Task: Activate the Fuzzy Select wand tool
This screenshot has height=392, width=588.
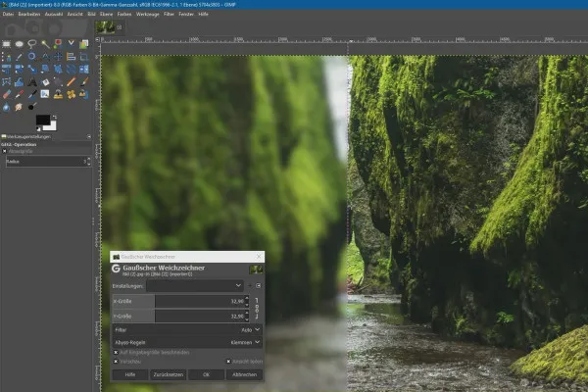Action: point(46,43)
